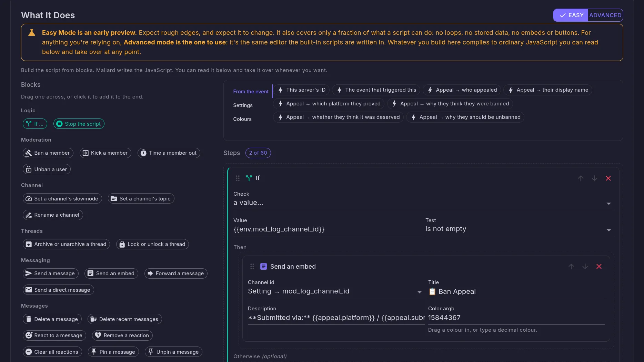Click the stopwatch icon on Time a member out
Viewport: 644px width, 362px height.
[x=143, y=153]
